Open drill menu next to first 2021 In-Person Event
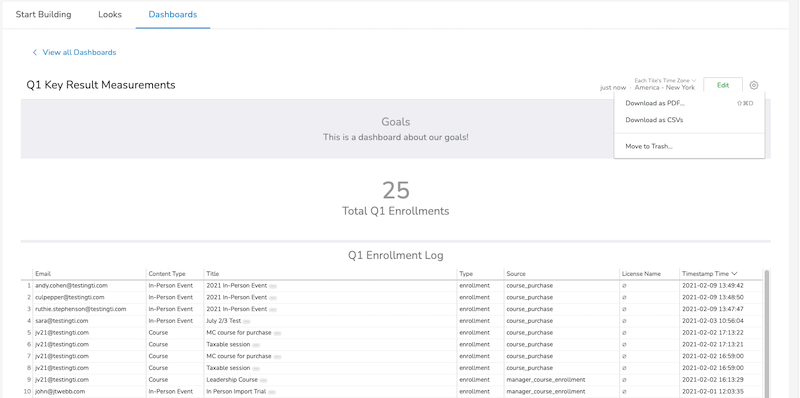The width and height of the screenshot is (800, 398). [x=273, y=286]
